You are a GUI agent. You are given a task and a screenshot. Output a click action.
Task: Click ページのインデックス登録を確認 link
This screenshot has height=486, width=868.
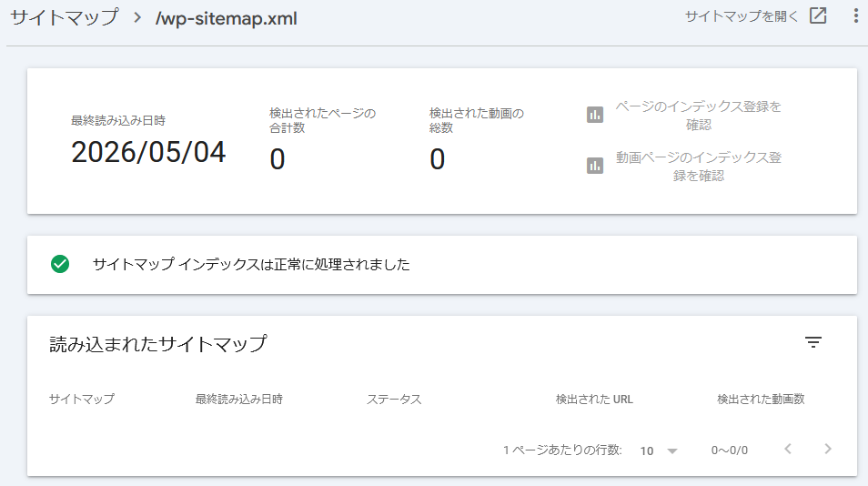(x=698, y=116)
